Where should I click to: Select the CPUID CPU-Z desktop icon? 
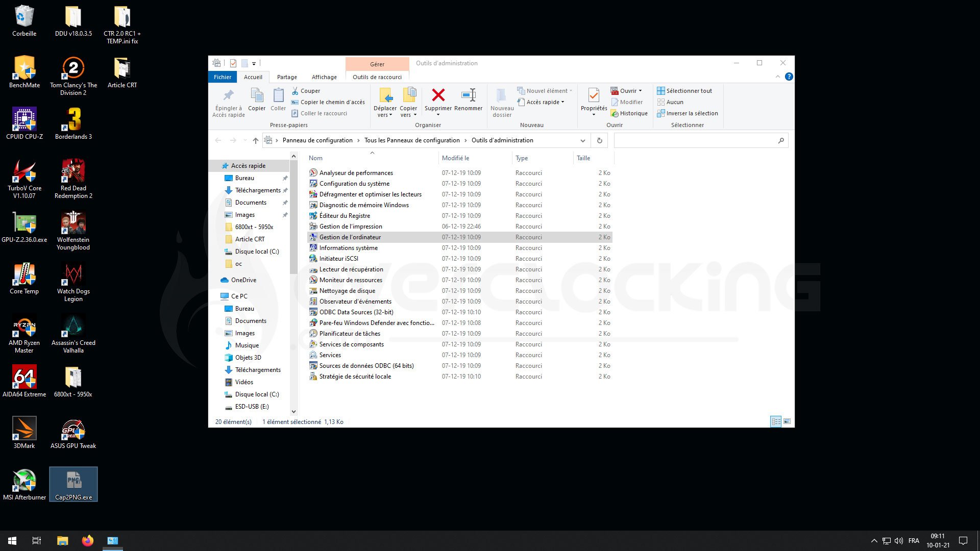pyautogui.click(x=24, y=123)
